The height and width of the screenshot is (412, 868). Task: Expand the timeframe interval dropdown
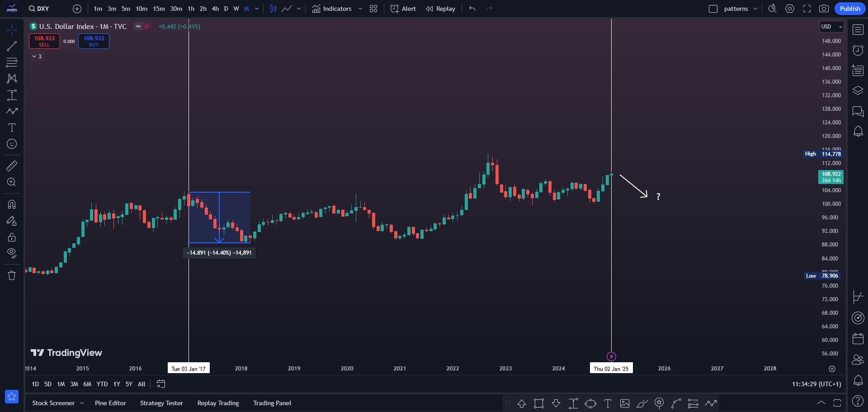[x=257, y=9]
